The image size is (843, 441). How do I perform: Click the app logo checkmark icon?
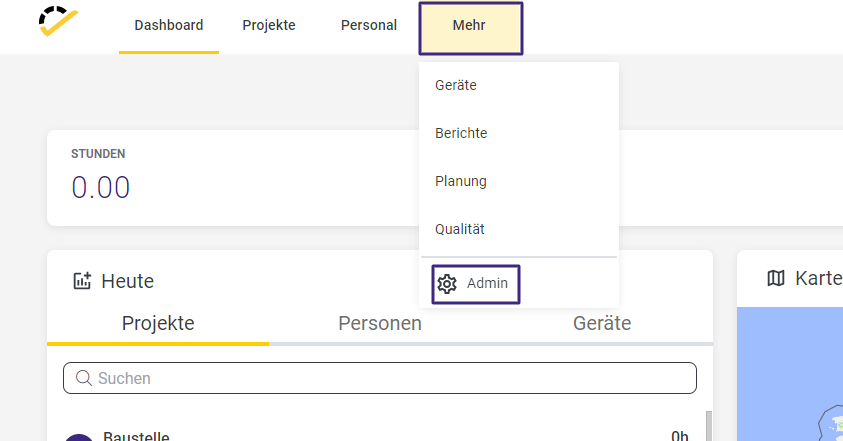(58, 22)
